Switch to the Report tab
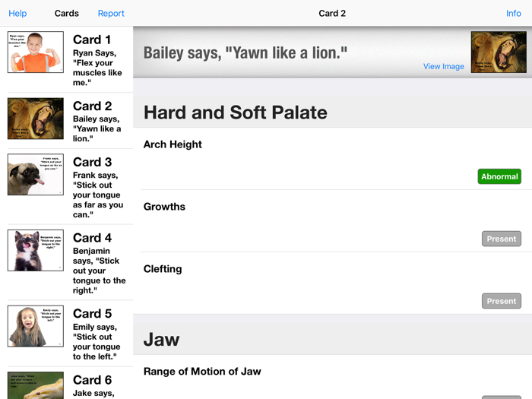Viewport: 532px width, 399px height. (x=111, y=14)
